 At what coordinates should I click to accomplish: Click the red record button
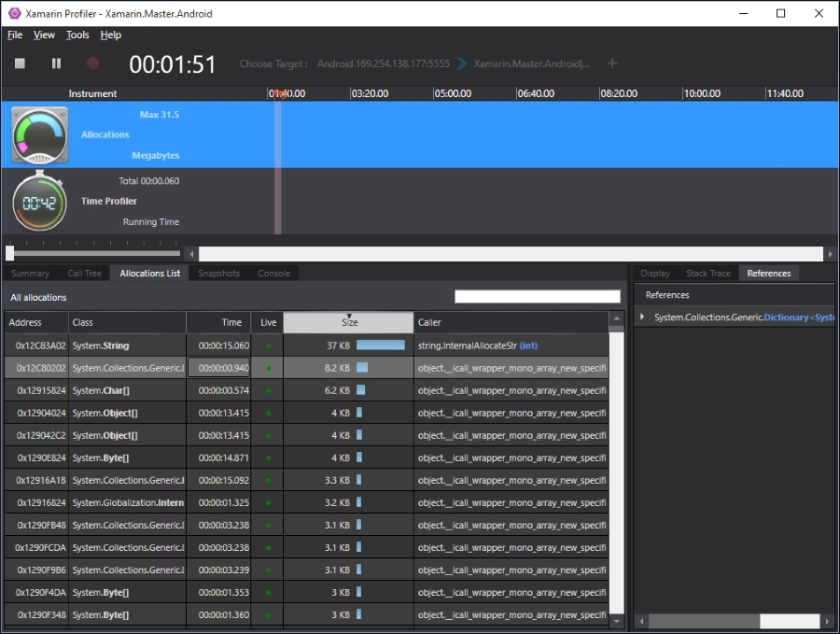tap(92, 63)
